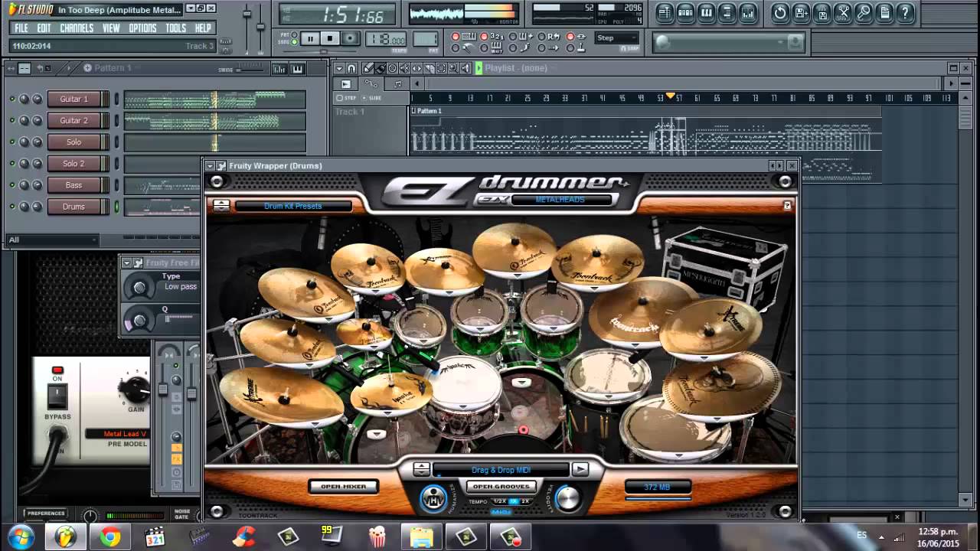Viewport: 980px width, 551px height.
Task: Toggle the Bass channel mute LED
Action: (x=11, y=185)
